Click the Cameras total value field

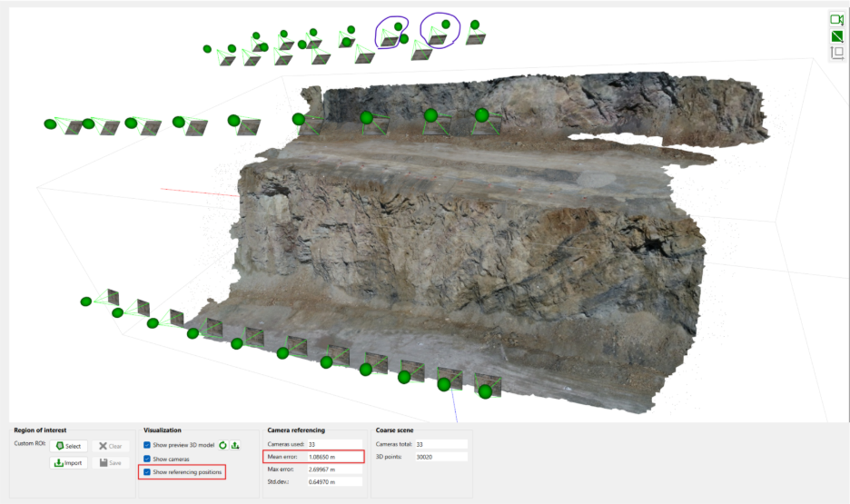point(440,444)
